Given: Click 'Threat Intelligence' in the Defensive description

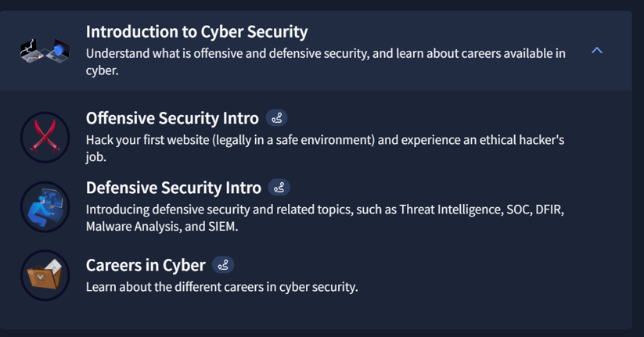Looking at the screenshot, I should point(451,210).
